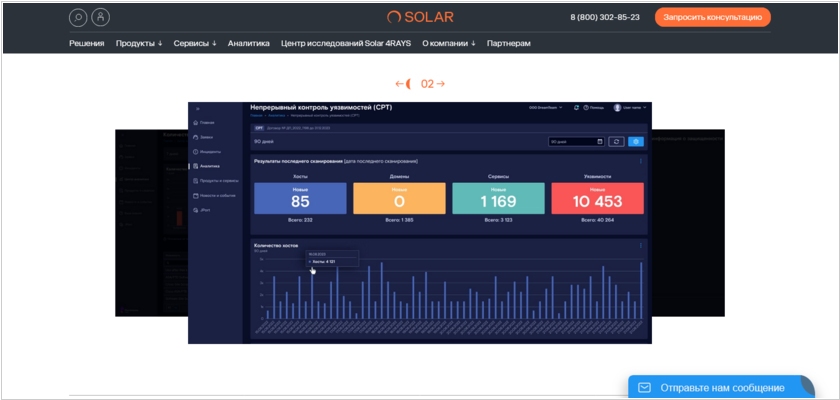840x400 pixels.
Task: Click the teal Сервисы 1 169 card
Action: (498, 198)
